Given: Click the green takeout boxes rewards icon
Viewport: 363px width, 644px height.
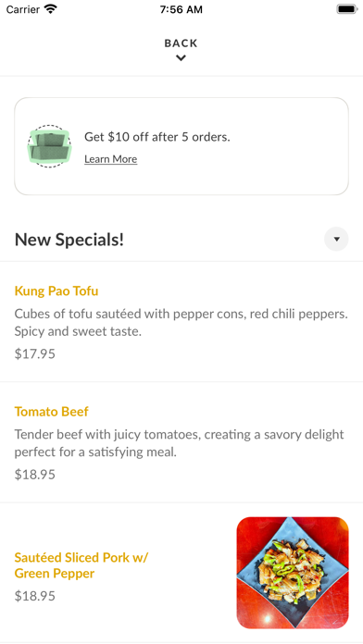Looking at the screenshot, I should (49, 146).
